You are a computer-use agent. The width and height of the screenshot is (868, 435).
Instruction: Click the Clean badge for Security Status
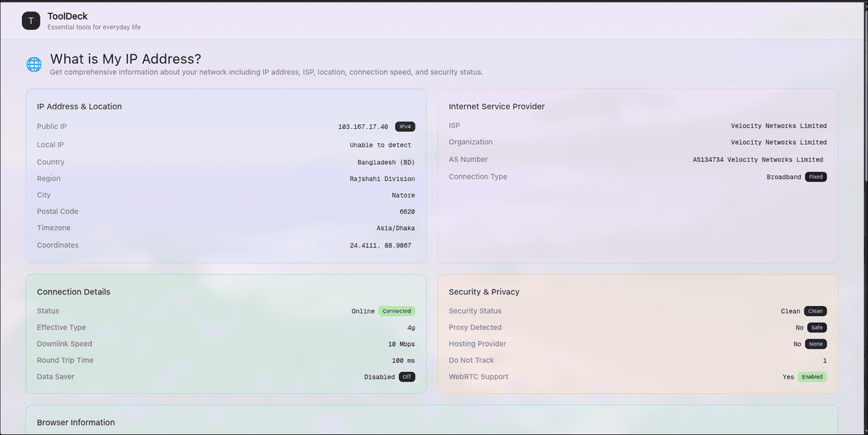pos(815,311)
